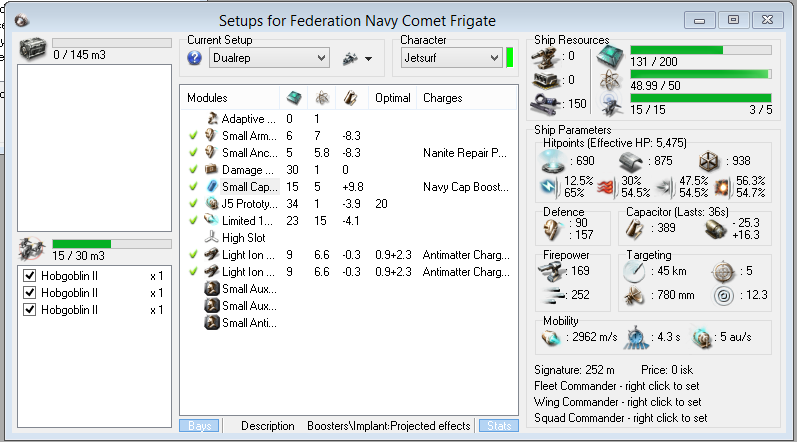The height and width of the screenshot is (442, 797).
Task: Click the armor hitpoints icon
Action: click(x=630, y=162)
